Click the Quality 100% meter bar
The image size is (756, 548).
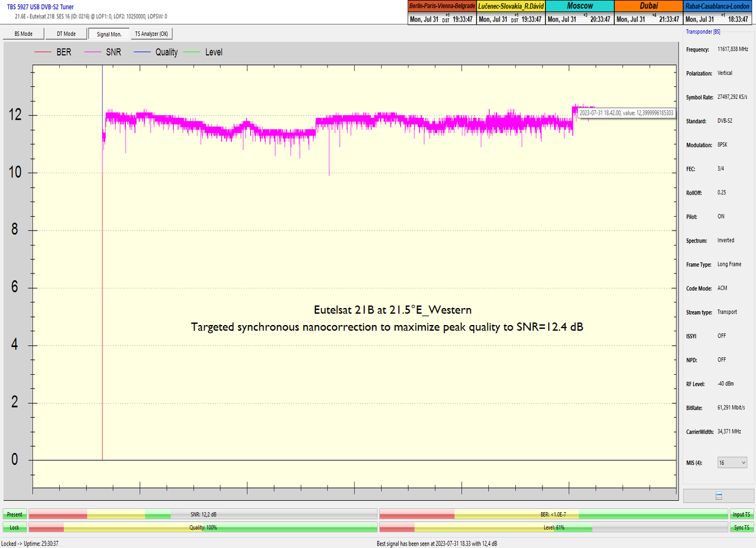[x=203, y=527]
